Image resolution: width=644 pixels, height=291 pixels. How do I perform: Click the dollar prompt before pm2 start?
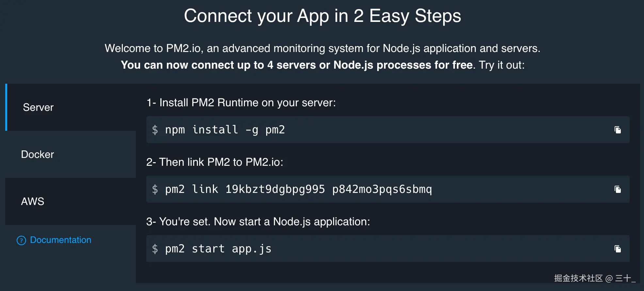155,249
